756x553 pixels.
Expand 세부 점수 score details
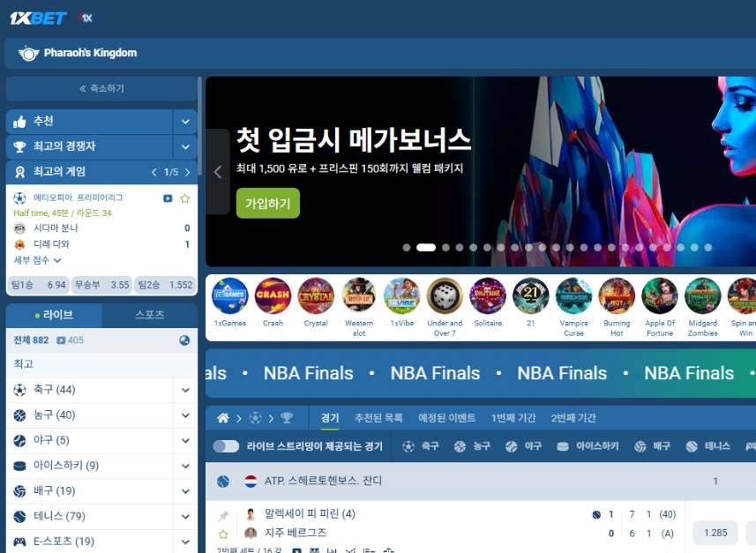pos(37,260)
